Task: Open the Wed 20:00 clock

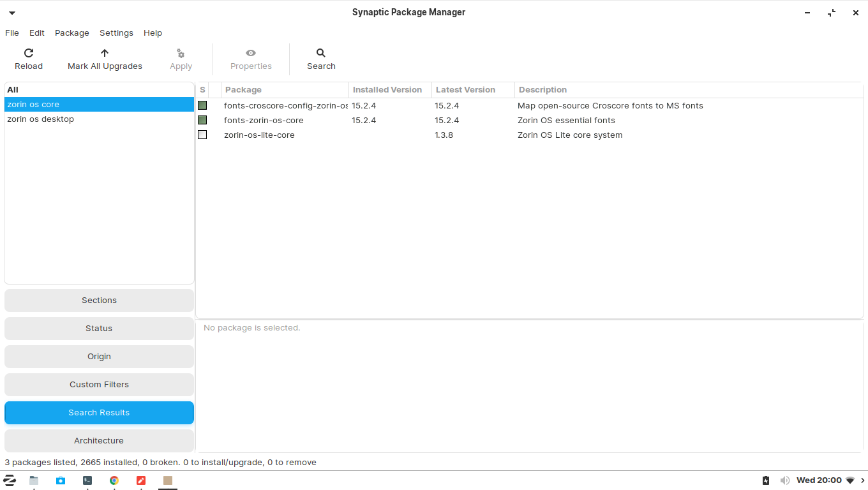Action: pyautogui.click(x=819, y=480)
